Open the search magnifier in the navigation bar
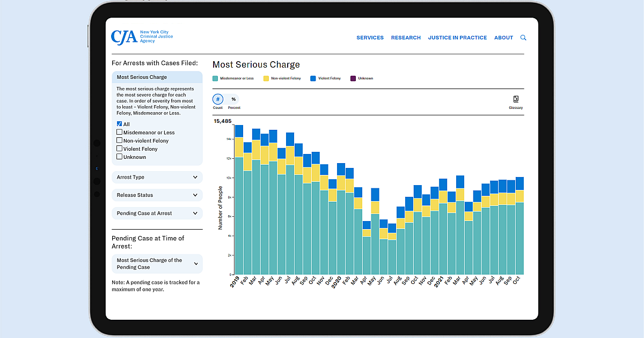The height and width of the screenshot is (338, 644). (x=523, y=38)
